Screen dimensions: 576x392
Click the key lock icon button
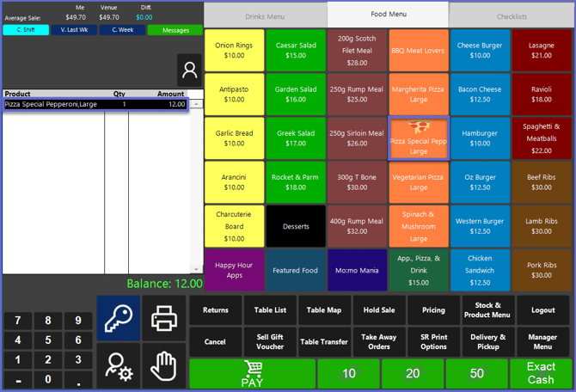[118, 316]
